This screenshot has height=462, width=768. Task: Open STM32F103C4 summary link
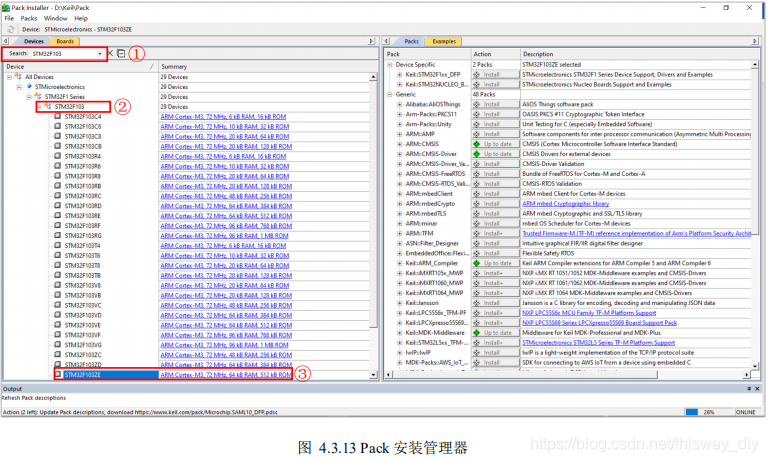(223, 117)
